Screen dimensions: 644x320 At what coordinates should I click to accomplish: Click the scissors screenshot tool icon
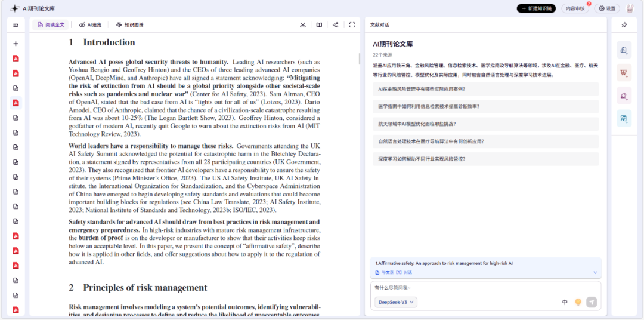point(303,25)
